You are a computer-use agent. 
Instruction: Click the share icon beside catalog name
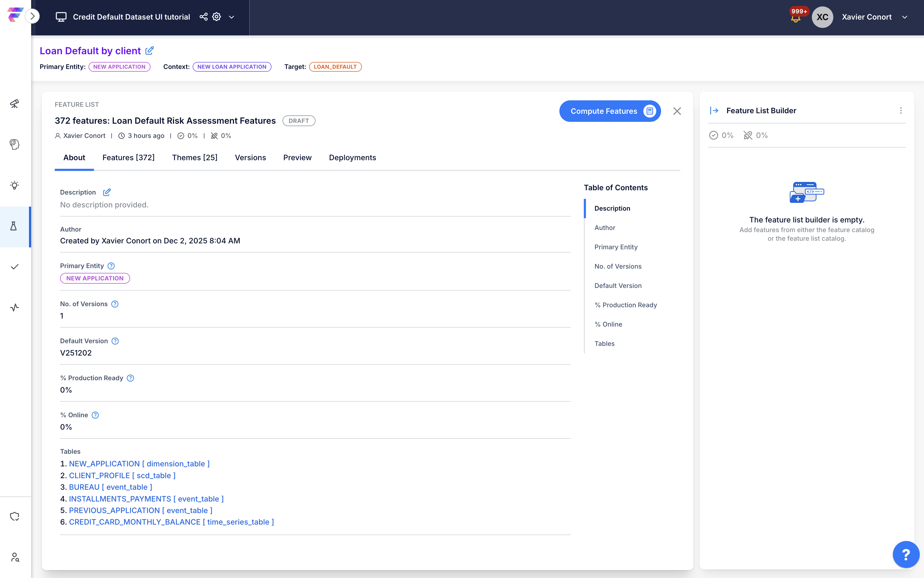point(203,17)
